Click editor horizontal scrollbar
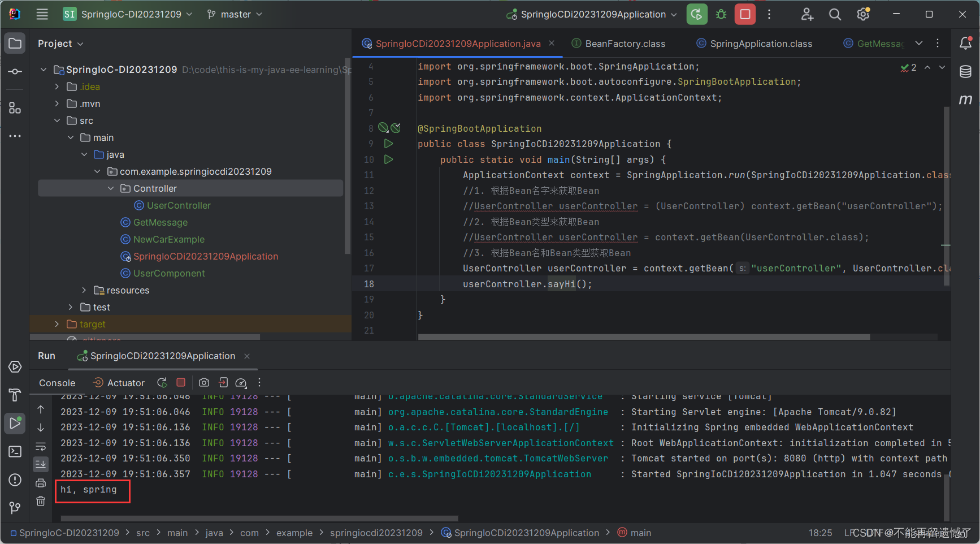Viewport: 980px width, 544px height. (644, 337)
